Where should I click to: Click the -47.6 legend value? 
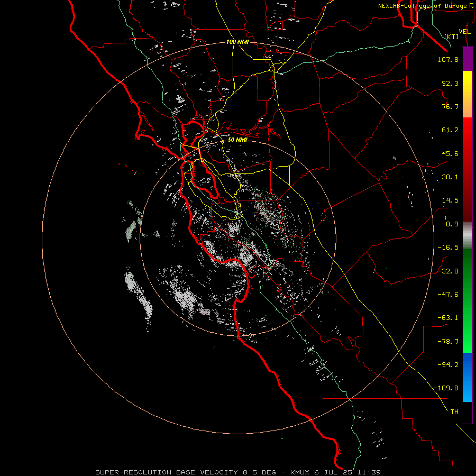coord(448,295)
